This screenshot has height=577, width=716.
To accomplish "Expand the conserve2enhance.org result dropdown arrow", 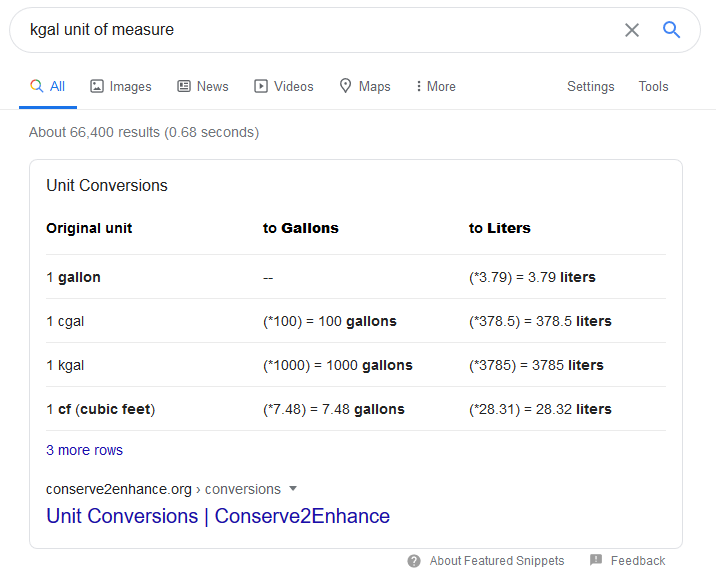I will [293, 489].
